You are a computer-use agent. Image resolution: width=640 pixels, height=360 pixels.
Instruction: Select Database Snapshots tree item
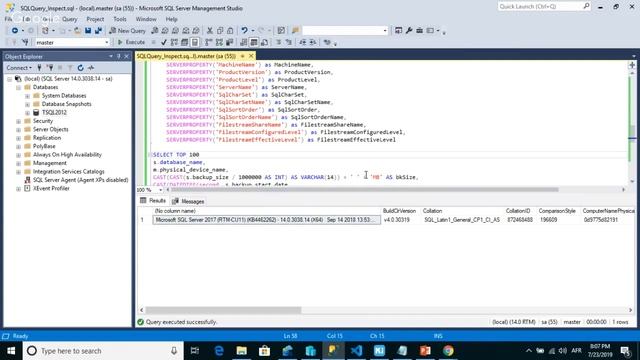coord(66,104)
